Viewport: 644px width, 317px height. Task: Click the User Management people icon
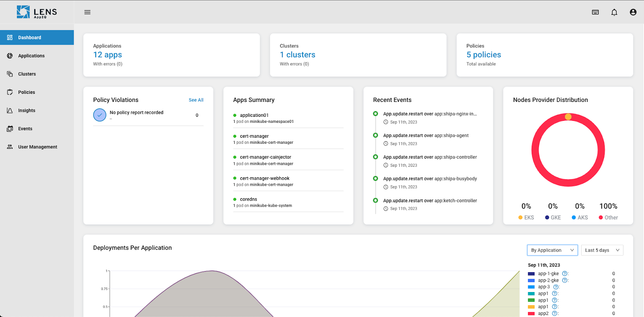coord(10,147)
